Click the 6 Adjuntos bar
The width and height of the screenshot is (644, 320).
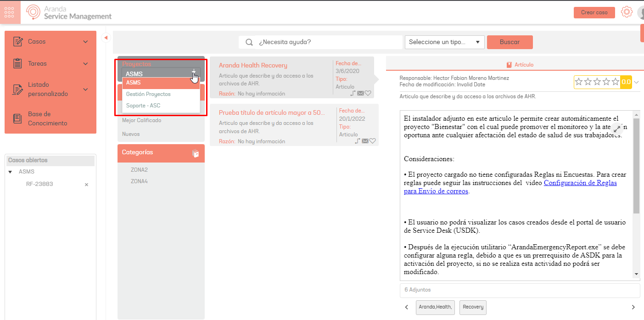520,290
